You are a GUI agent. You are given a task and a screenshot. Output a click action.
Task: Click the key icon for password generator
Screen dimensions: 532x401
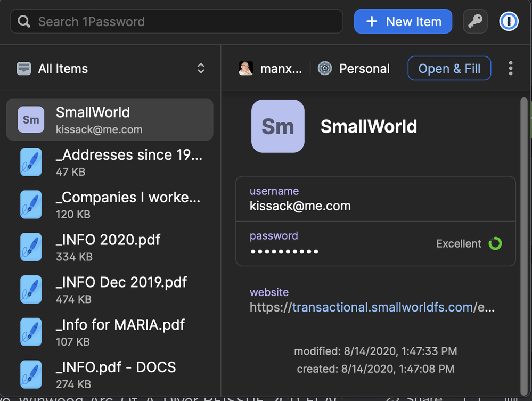475,22
